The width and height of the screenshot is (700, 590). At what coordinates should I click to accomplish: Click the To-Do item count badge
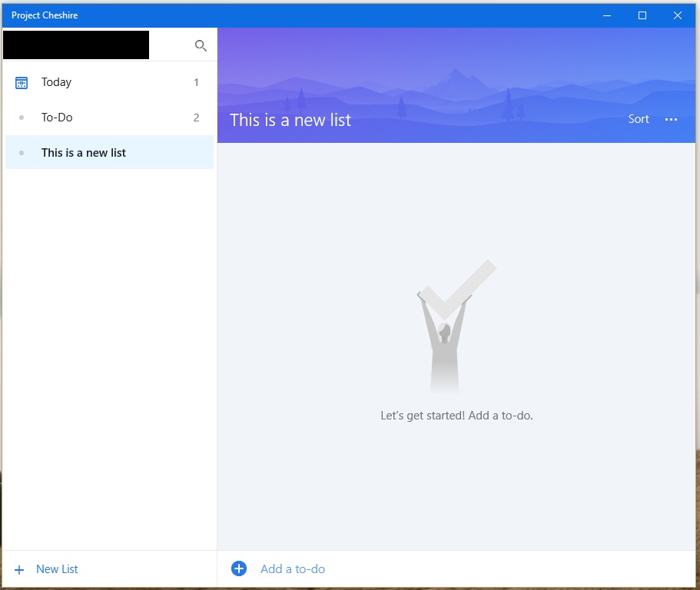click(x=196, y=118)
